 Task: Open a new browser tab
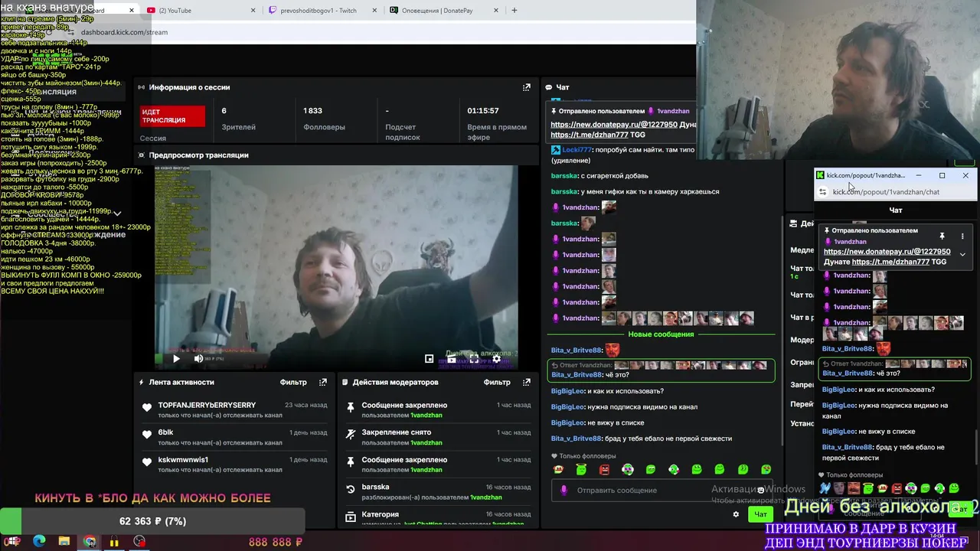tap(514, 10)
